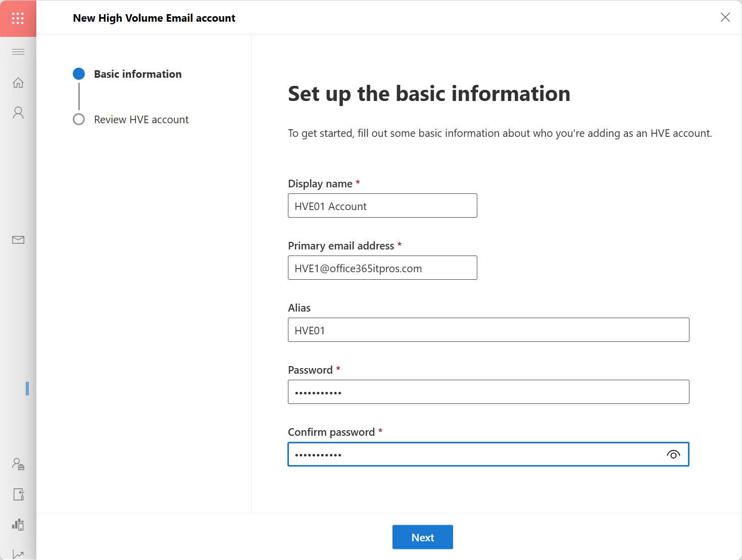Viewport: 742px width, 560px height.
Task: Select the Review HVE account step circle
Action: (x=79, y=119)
